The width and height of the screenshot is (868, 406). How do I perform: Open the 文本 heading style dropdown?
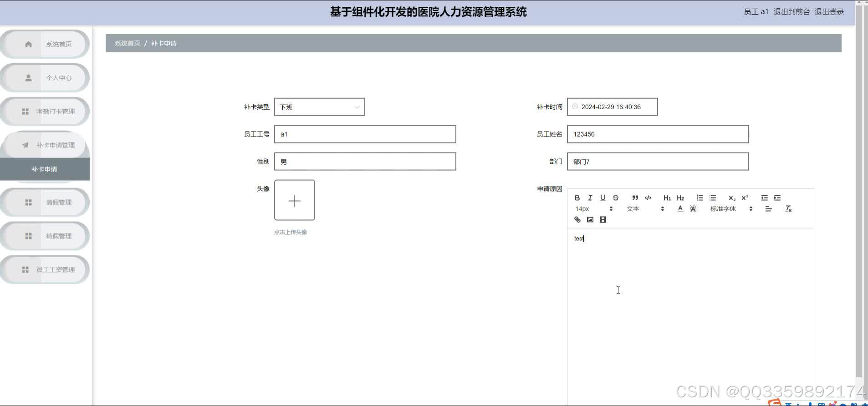click(x=645, y=209)
